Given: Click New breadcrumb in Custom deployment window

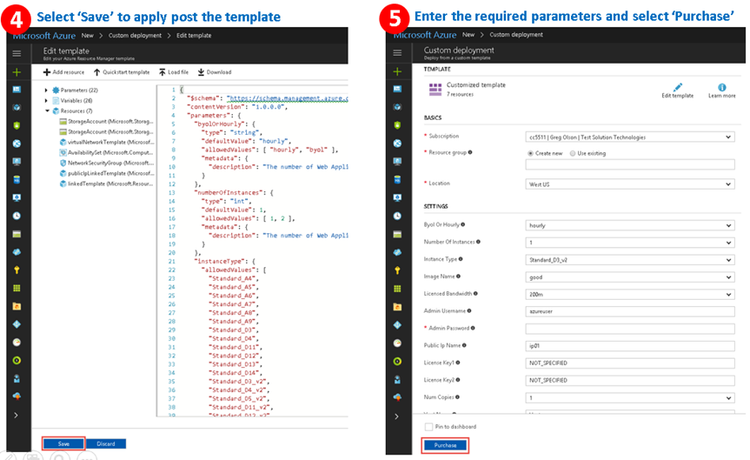Looking at the screenshot, I should tap(469, 34).
